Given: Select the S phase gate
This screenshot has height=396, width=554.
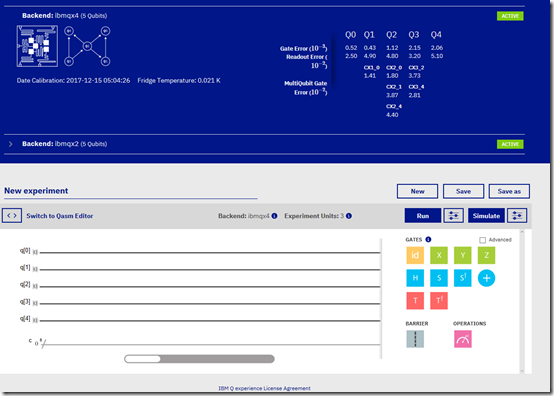Looking at the screenshot, I should (x=439, y=278).
